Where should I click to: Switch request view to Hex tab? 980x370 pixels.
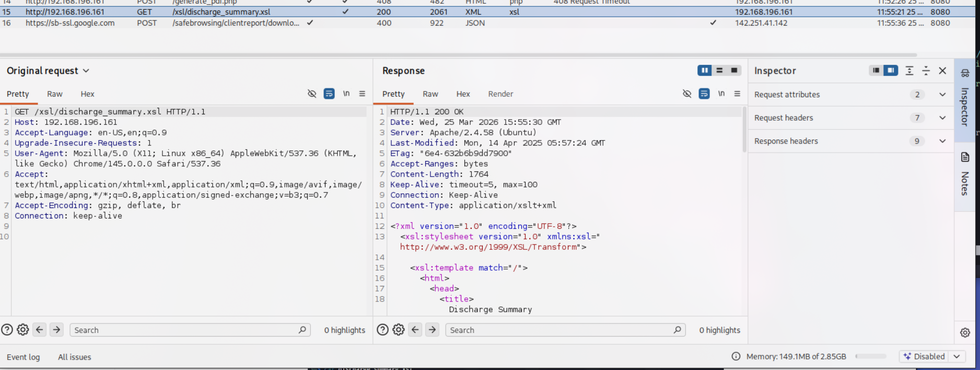(x=87, y=94)
